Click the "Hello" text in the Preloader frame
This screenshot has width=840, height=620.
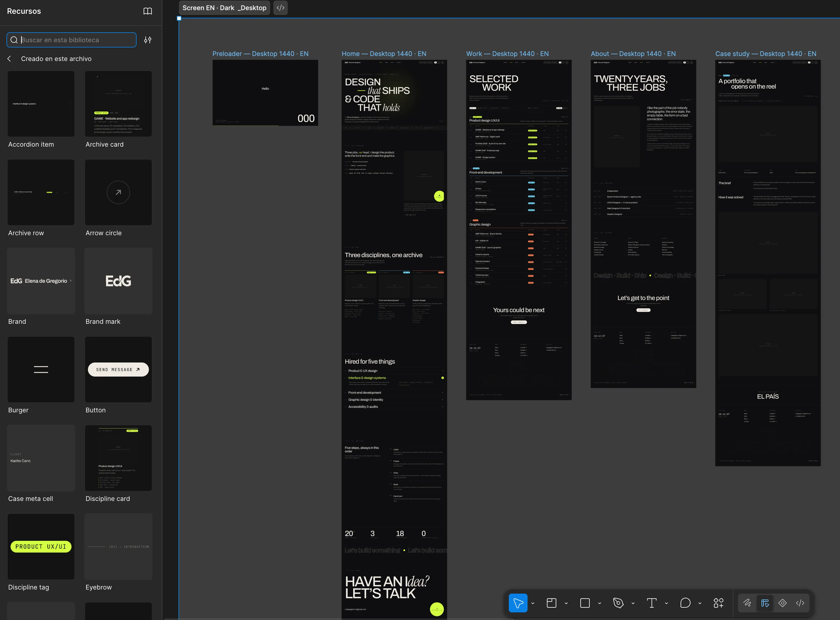pos(265,89)
